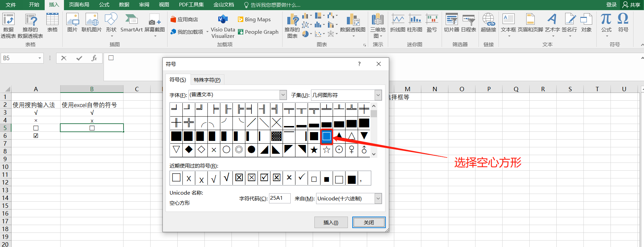The height and width of the screenshot is (247, 644).
Task: Click the Close (关闭) button in dialog
Action: coord(369,222)
